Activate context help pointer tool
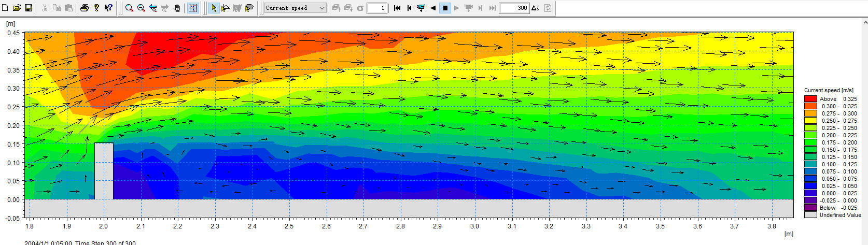Screen dimensions: 868x245 tap(108, 8)
